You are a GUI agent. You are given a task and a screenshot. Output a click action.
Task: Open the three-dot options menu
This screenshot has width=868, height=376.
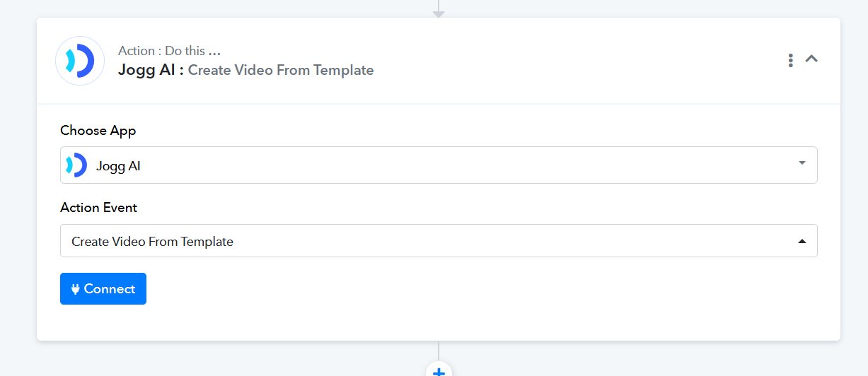pos(790,60)
